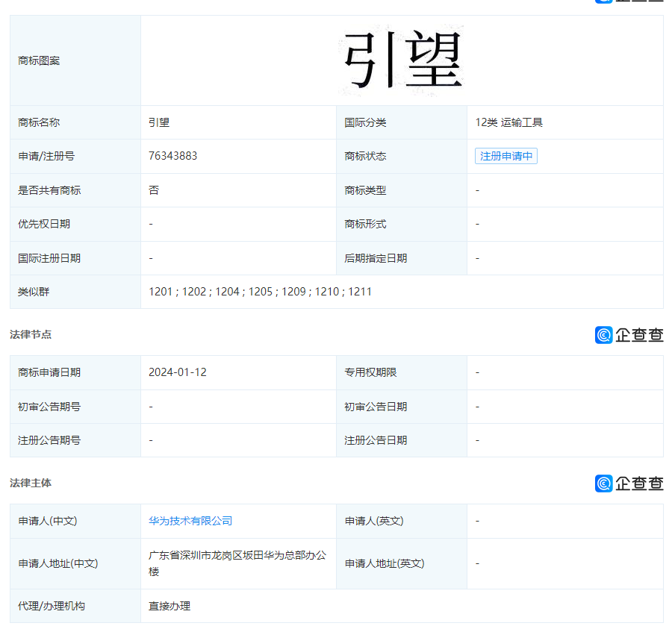Click the 商标状态 field label
The height and width of the screenshot is (626, 672).
[x=365, y=157]
